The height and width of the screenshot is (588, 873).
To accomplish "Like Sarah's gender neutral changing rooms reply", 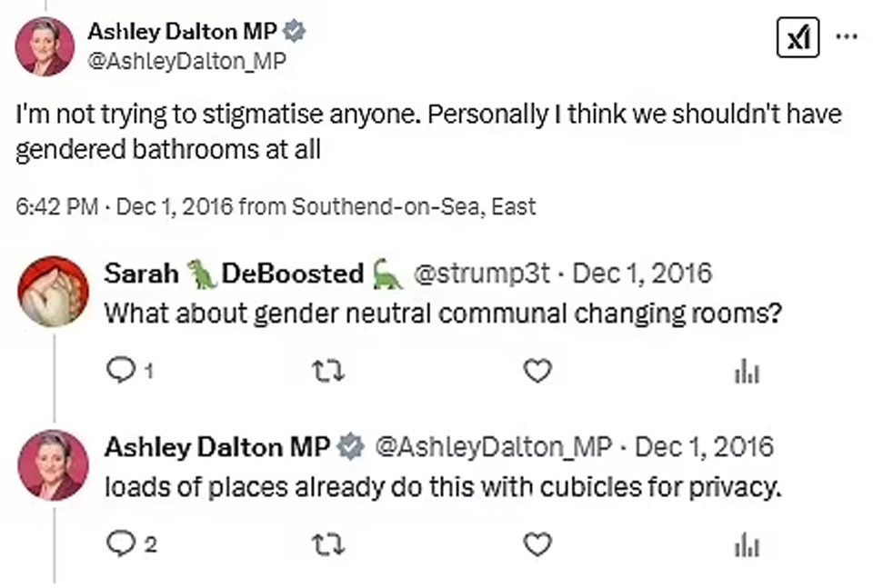I will pyautogui.click(x=538, y=371).
